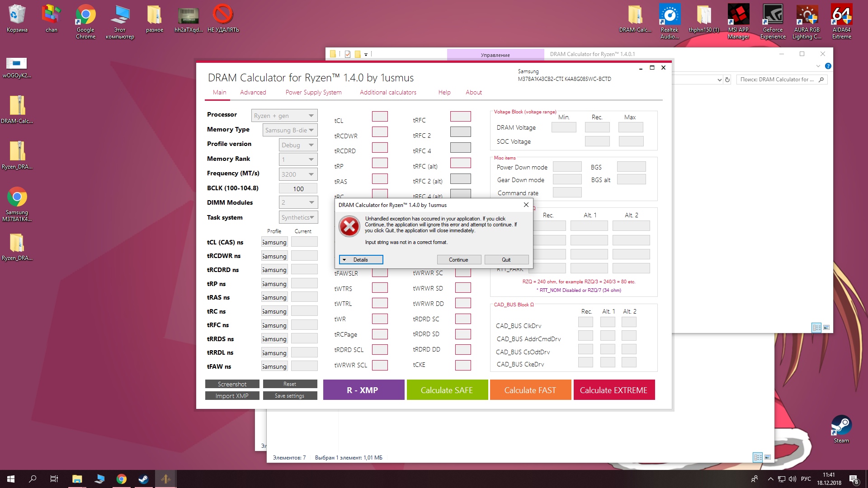
Task: Click the purple R - XMP button
Action: 363,390
